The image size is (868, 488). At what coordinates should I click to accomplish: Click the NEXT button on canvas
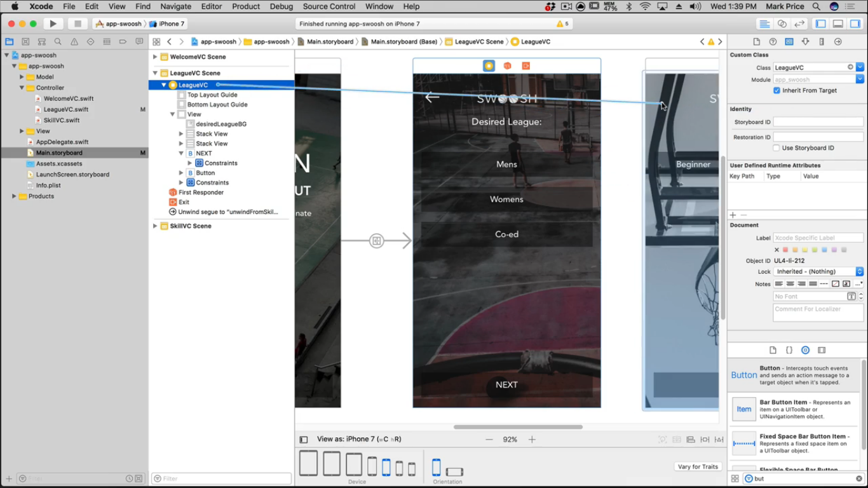(x=506, y=385)
